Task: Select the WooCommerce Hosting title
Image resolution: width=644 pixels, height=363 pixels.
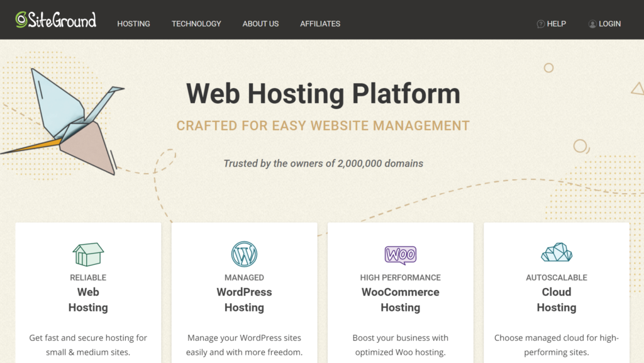Action: pos(400,299)
